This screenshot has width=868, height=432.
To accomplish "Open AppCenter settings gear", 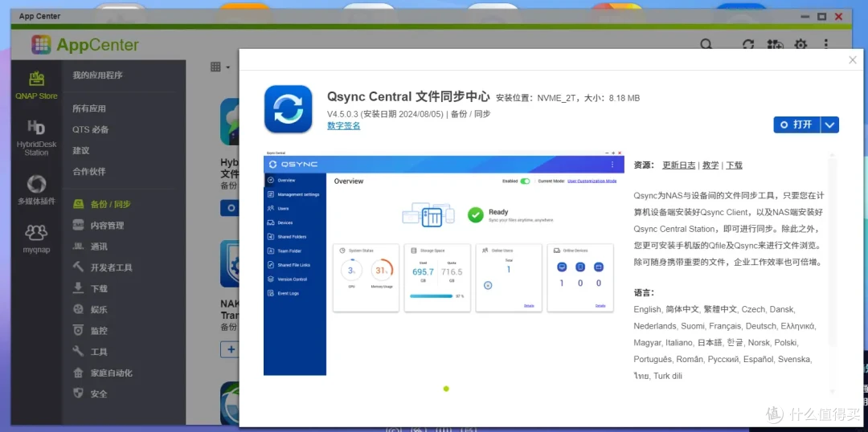I will pyautogui.click(x=800, y=45).
